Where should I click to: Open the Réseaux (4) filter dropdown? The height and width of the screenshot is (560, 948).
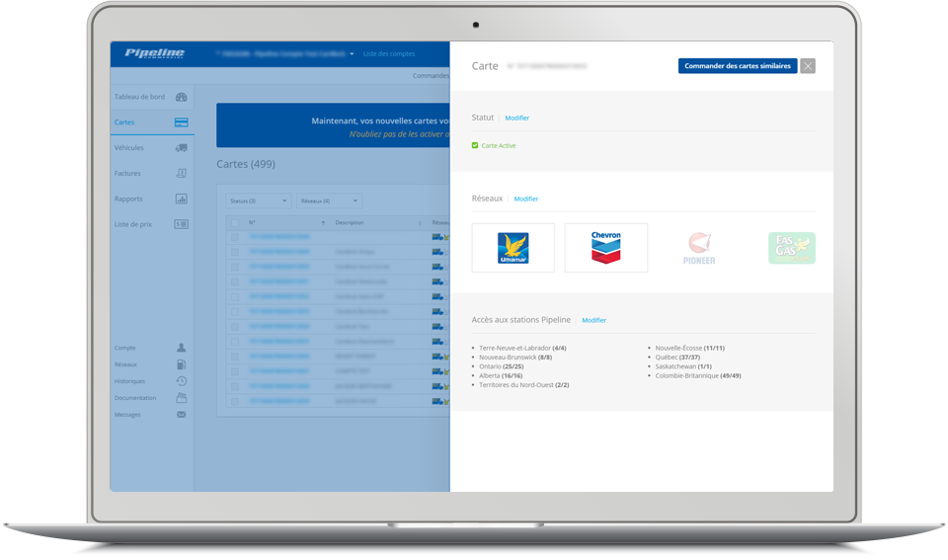point(329,200)
